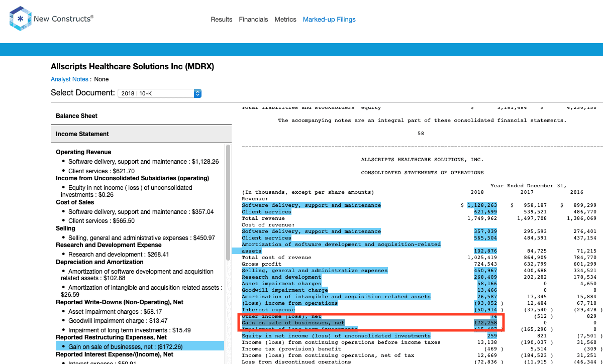Click the Analyst Notes link
This screenshot has height=364, width=603.
pyautogui.click(x=69, y=79)
